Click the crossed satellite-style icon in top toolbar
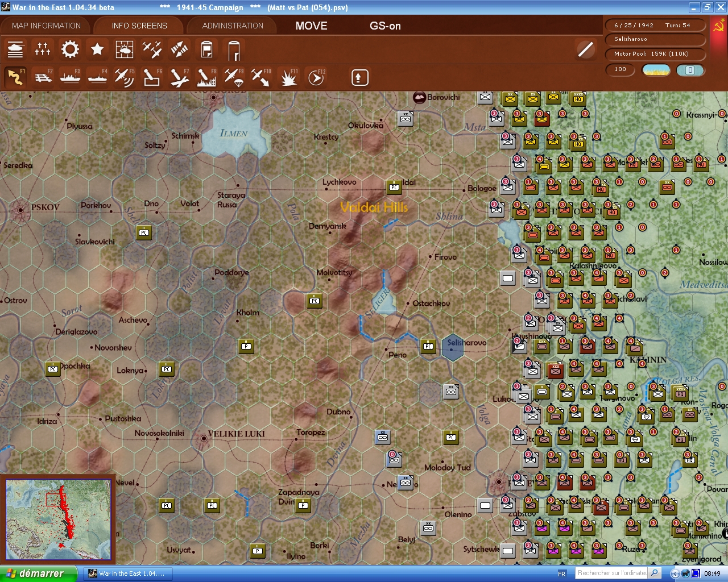Screen dimensions: 728x582 [179, 49]
